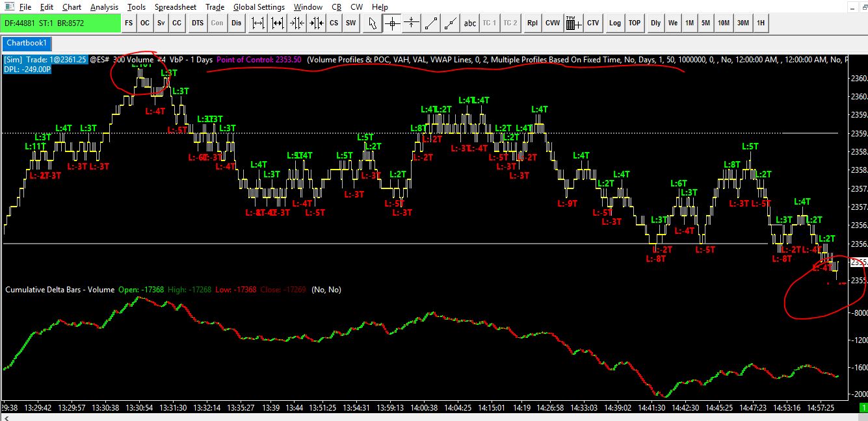This screenshot has width=868, height=421.
Task: Switch to 1M timeframe
Action: click(x=690, y=23)
